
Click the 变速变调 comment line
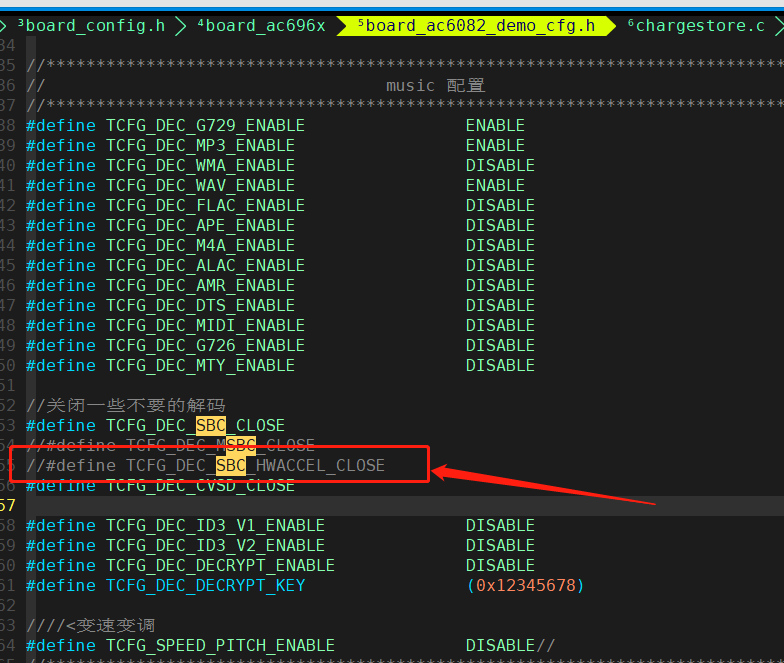pos(90,626)
